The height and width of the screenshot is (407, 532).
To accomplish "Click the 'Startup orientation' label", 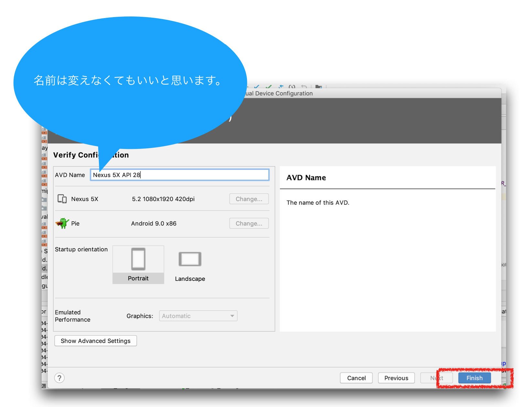I will [x=81, y=249].
